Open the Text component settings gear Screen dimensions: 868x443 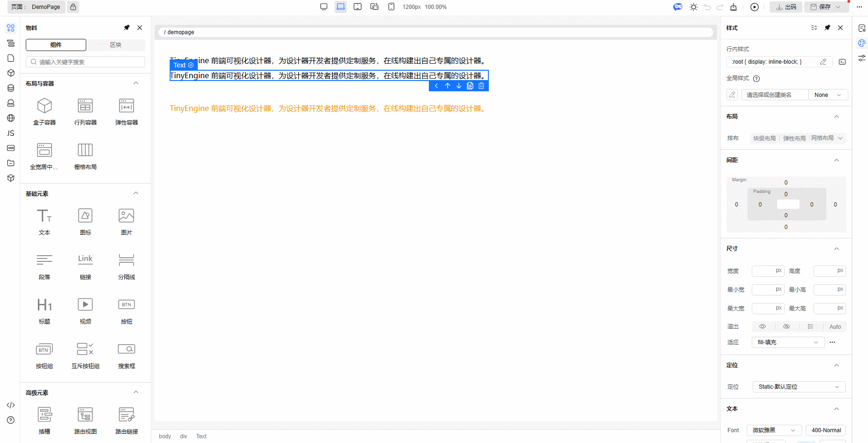191,65
